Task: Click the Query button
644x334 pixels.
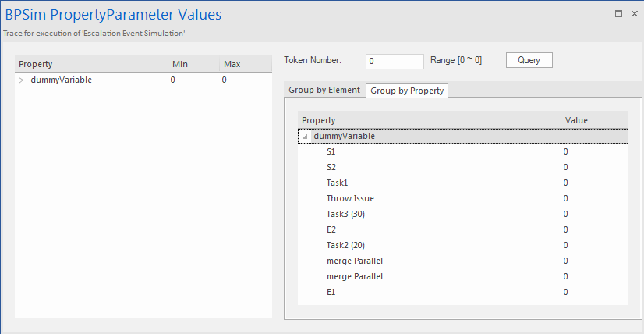Action: coord(529,60)
